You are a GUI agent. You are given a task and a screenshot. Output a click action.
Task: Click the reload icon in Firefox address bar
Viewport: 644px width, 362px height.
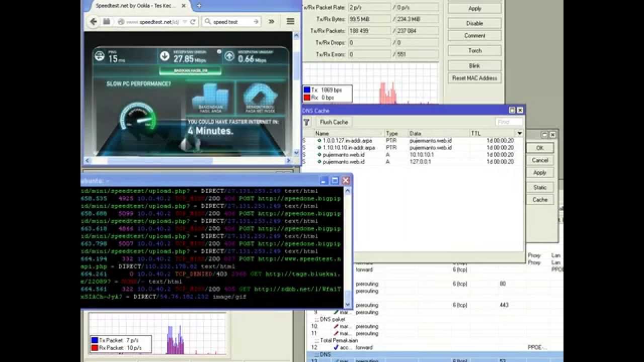[x=193, y=22]
